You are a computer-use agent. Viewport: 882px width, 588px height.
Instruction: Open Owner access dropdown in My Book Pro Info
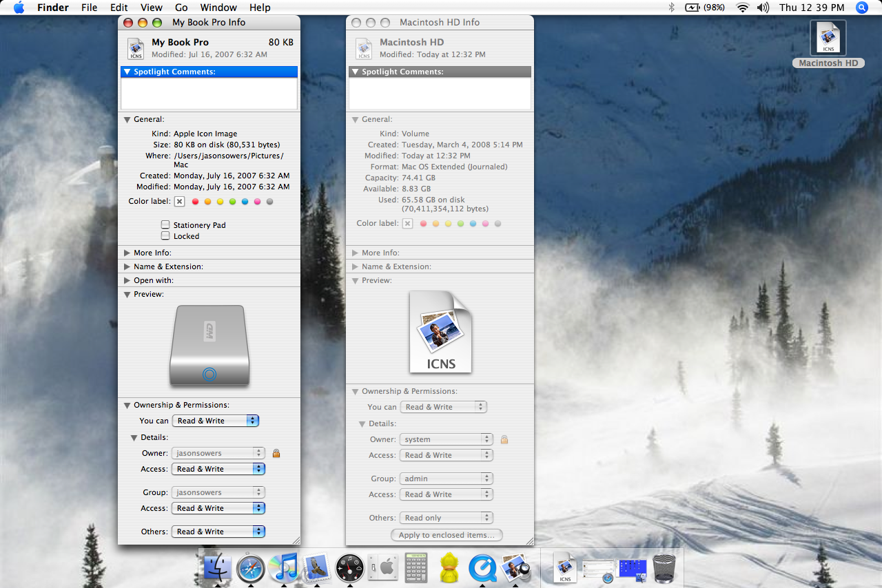click(x=218, y=469)
